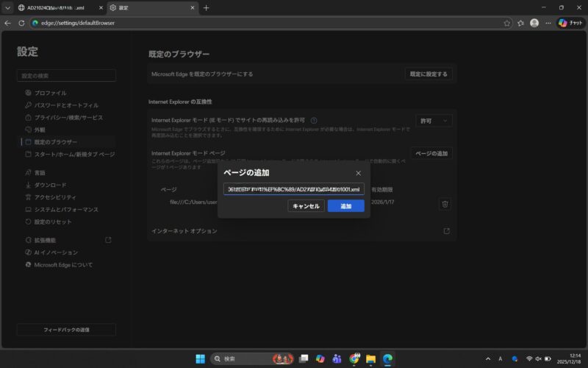
Task: Open インターネット オプション external link icon
Action: 446,230
